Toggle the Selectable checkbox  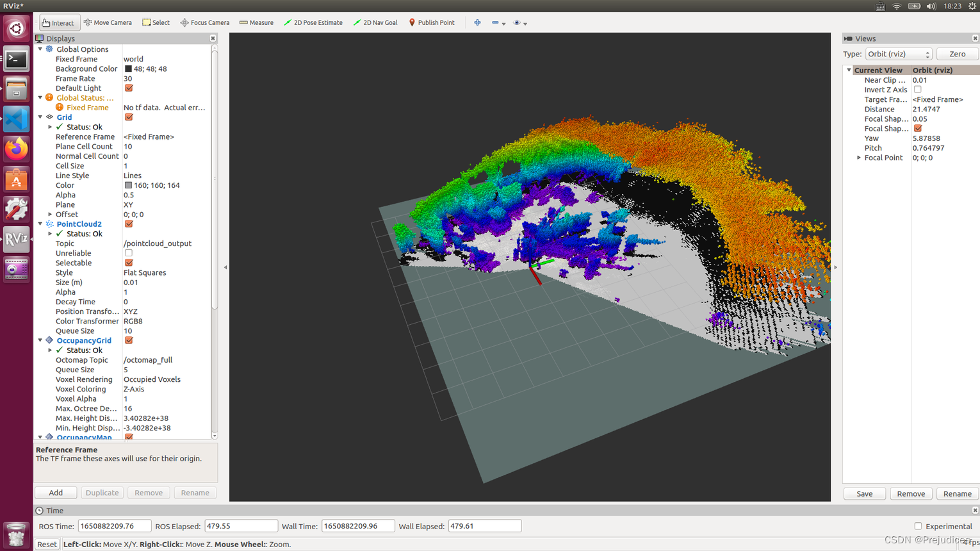pos(129,263)
